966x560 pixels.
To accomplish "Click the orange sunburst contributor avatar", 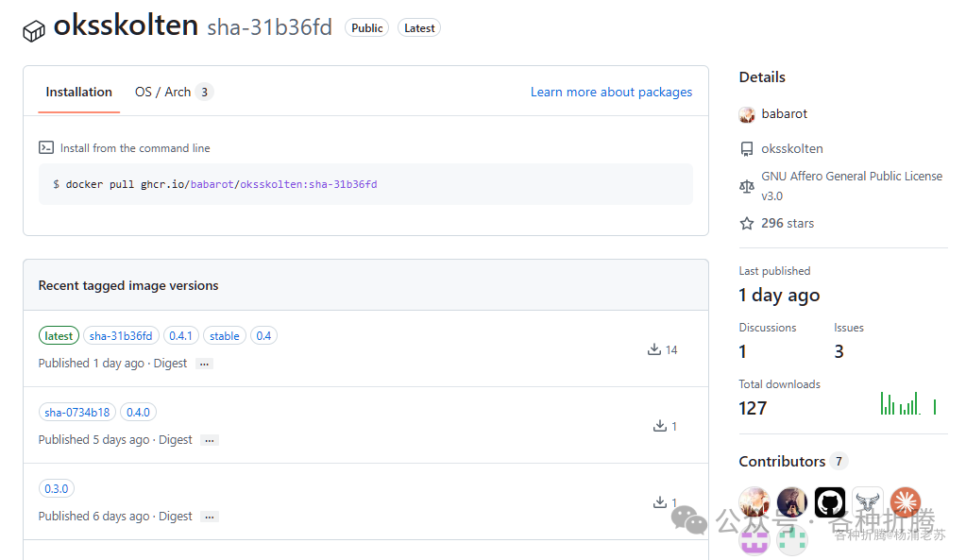I will 905,502.
